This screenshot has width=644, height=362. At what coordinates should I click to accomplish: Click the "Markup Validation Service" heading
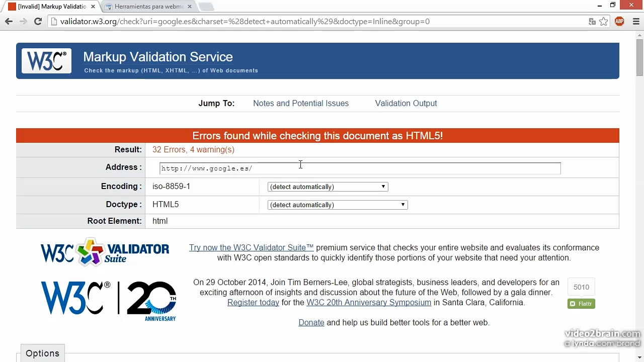tap(158, 57)
